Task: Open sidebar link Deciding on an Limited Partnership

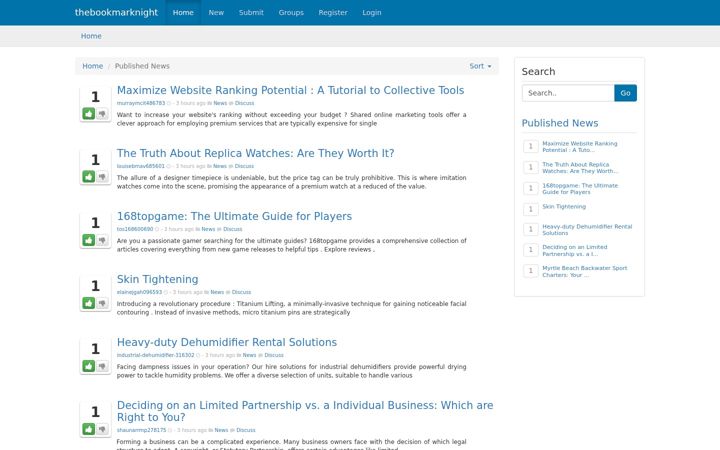Action: click(x=574, y=250)
